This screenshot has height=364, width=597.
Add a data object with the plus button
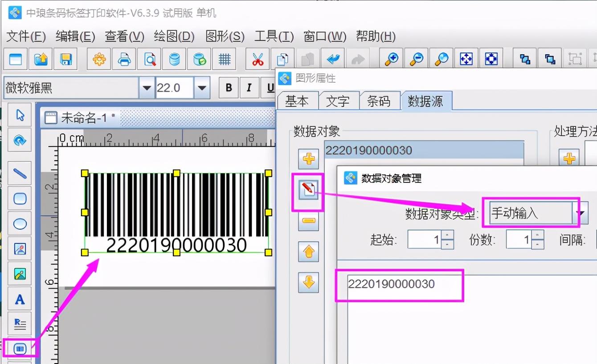point(308,159)
